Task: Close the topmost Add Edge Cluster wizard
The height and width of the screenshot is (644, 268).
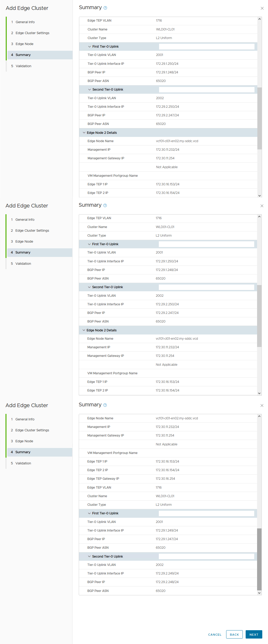Action: click(262, 8)
